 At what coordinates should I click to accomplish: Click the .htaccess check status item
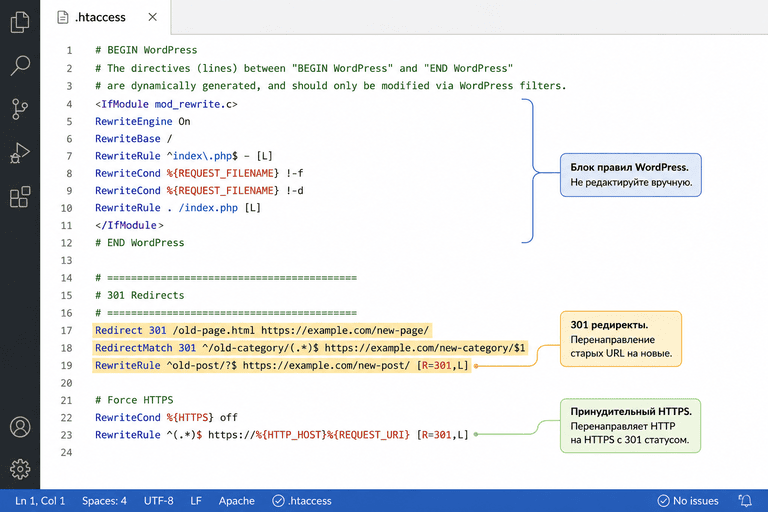302,501
